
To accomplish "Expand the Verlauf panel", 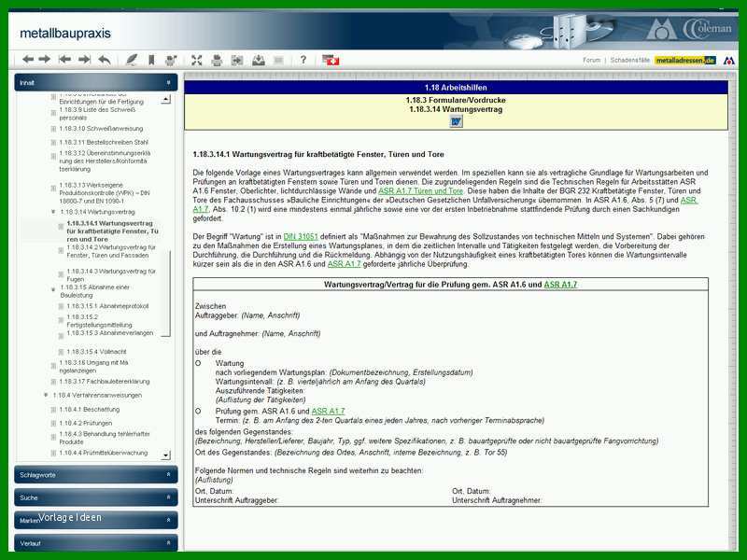I will (96, 543).
